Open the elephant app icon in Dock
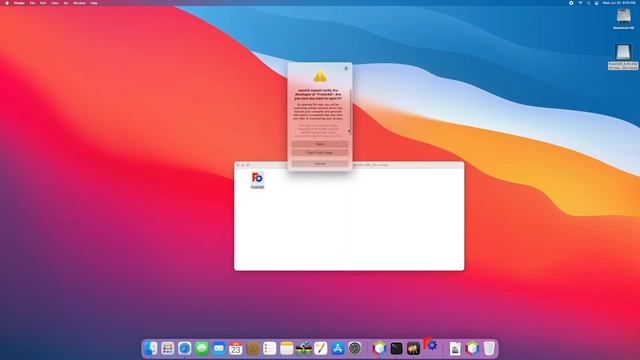Screen dimensions: 640x360 pos(413,348)
